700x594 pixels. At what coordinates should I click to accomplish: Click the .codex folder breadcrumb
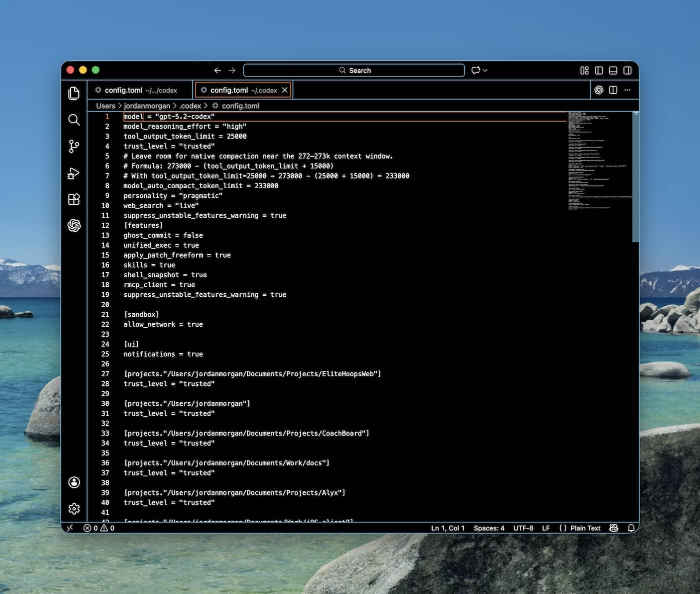click(190, 106)
